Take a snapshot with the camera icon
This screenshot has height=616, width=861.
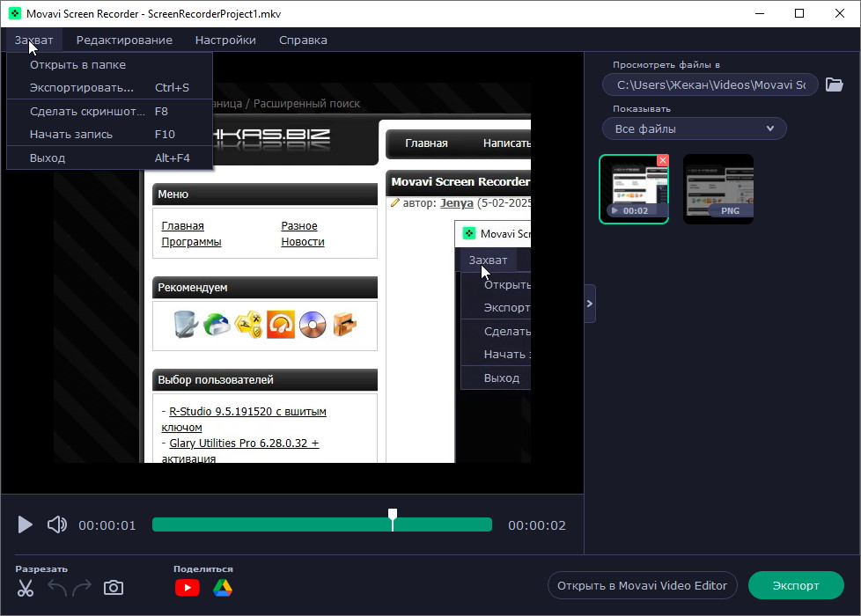click(x=113, y=588)
